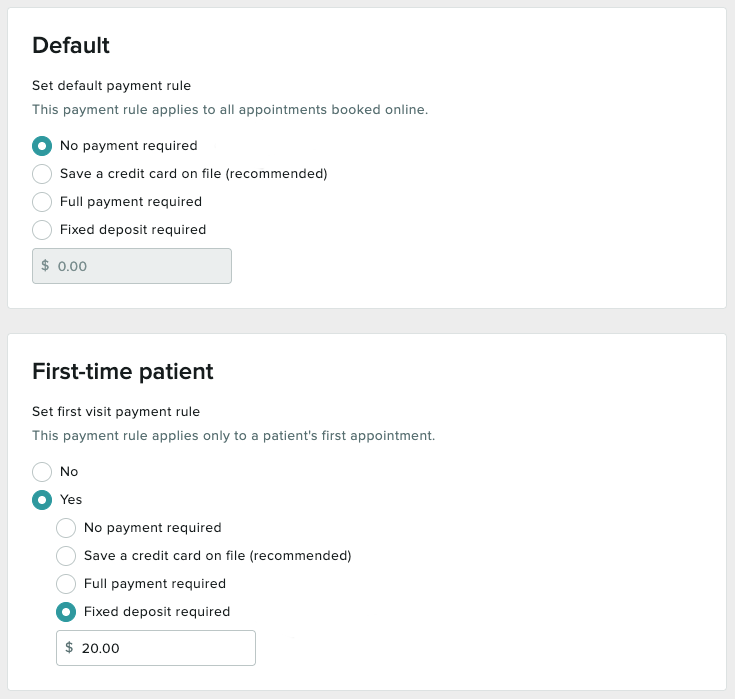The height and width of the screenshot is (699, 735).
Task: Select first-time patient "Full payment required"
Action: (66, 584)
